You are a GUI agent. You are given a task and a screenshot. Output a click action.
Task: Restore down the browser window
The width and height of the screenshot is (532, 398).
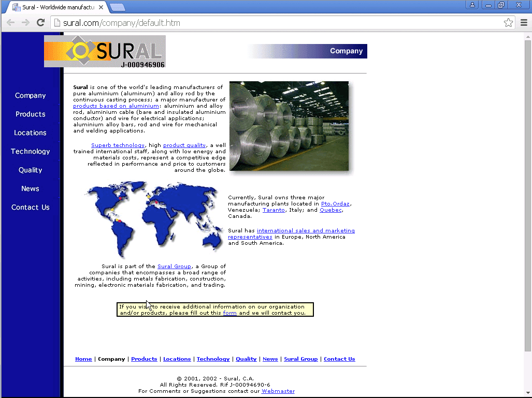501,5
